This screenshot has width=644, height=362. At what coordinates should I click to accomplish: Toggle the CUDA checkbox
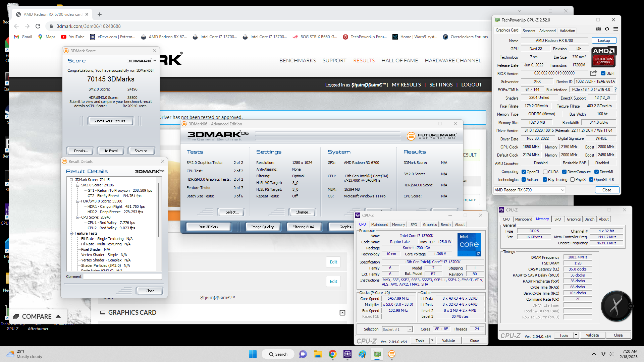click(545, 172)
